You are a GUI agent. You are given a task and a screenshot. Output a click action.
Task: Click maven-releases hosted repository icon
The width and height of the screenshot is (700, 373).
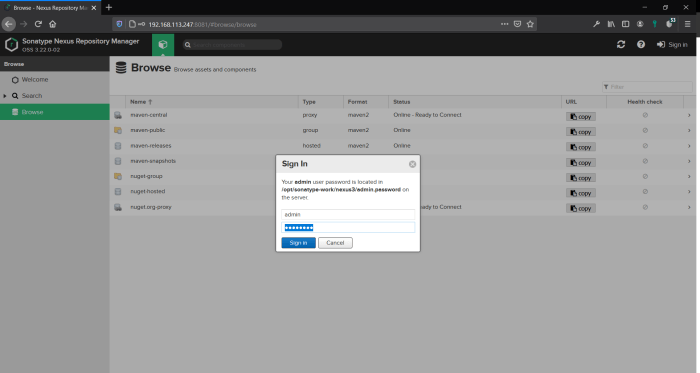pos(118,146)
